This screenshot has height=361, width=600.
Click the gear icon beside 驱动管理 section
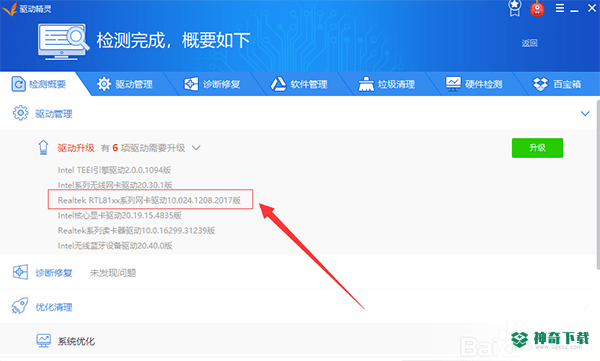(x=20, y=113)
